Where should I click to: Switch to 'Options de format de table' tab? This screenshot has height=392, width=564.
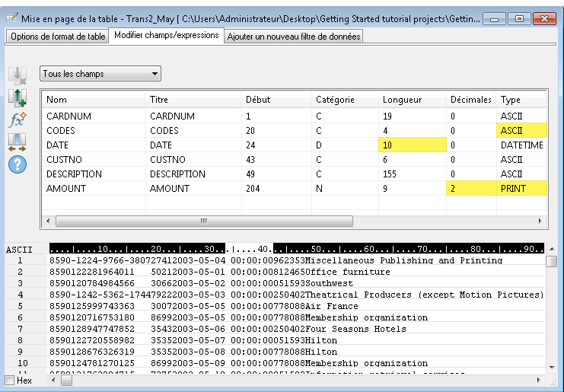point(58,36)
